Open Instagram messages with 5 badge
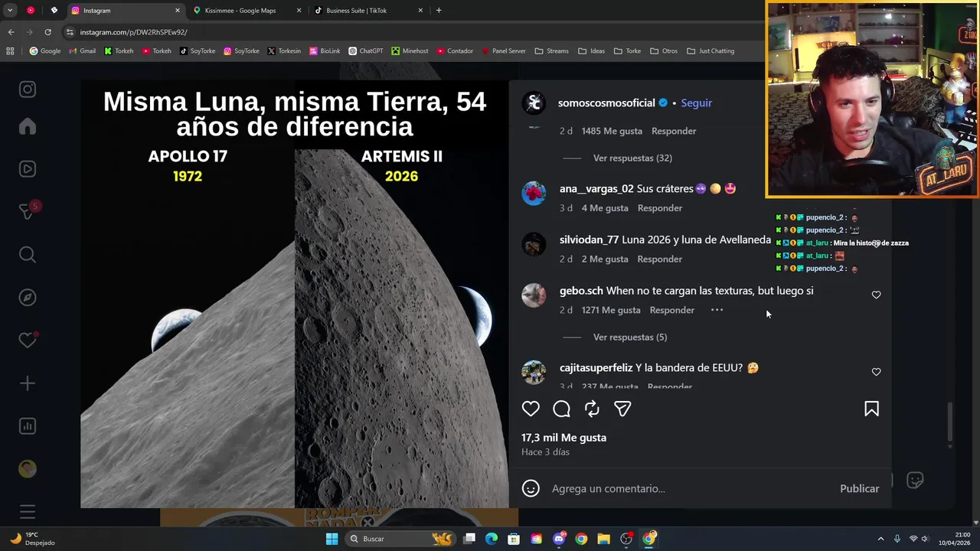 [28, 212]
